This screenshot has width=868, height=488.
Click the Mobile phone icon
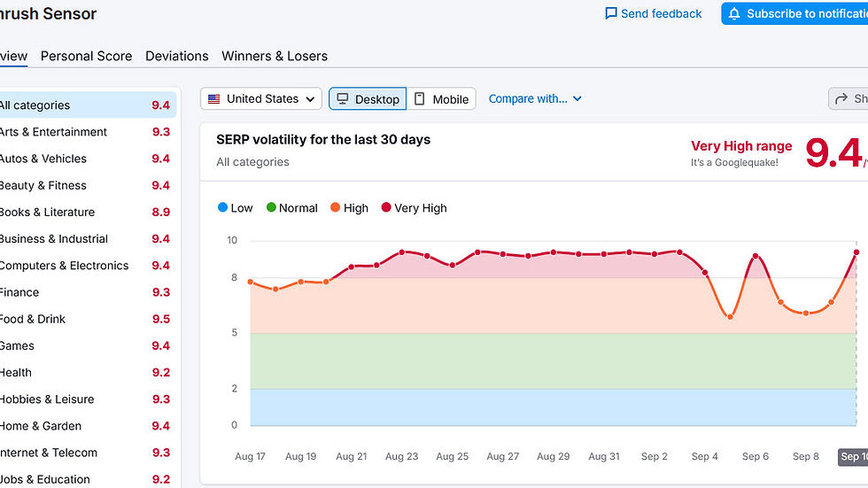coord(420,99)
